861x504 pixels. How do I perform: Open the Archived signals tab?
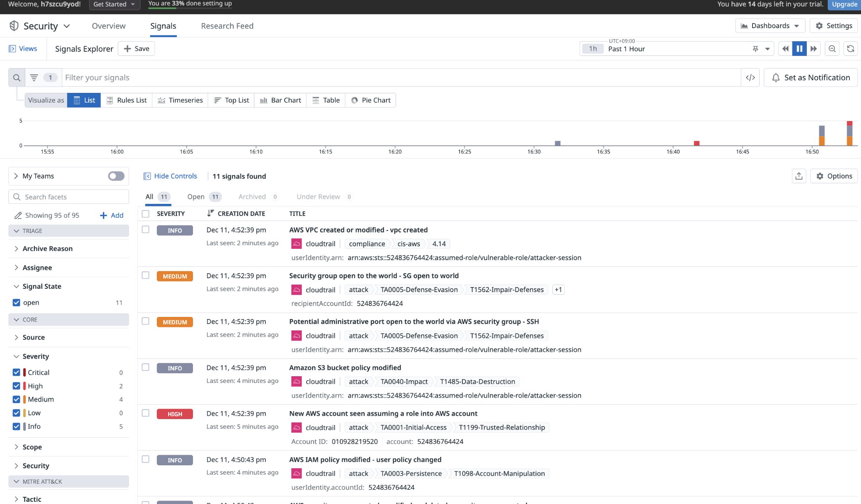[x=251, y=196]
